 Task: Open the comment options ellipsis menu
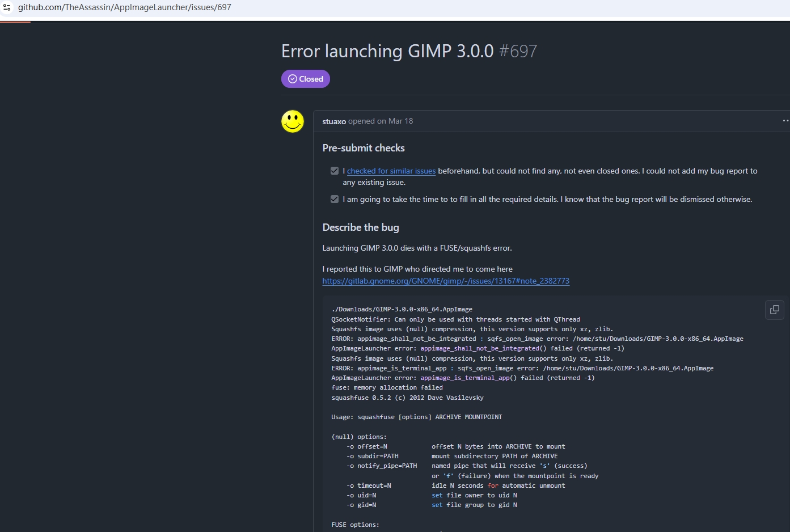(785, 121)
